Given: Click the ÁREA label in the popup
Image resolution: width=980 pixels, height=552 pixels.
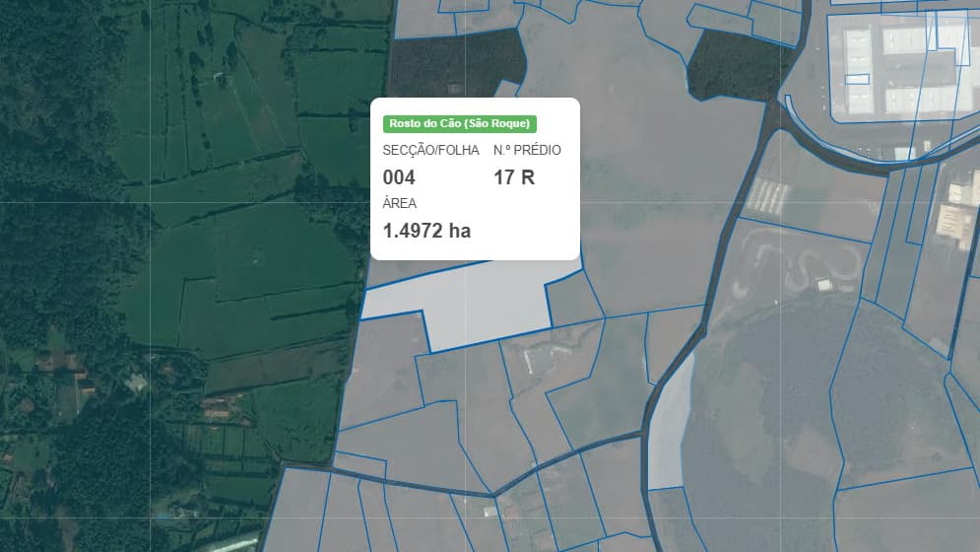Looking at the screenshot, I should [x=399, y=203].
